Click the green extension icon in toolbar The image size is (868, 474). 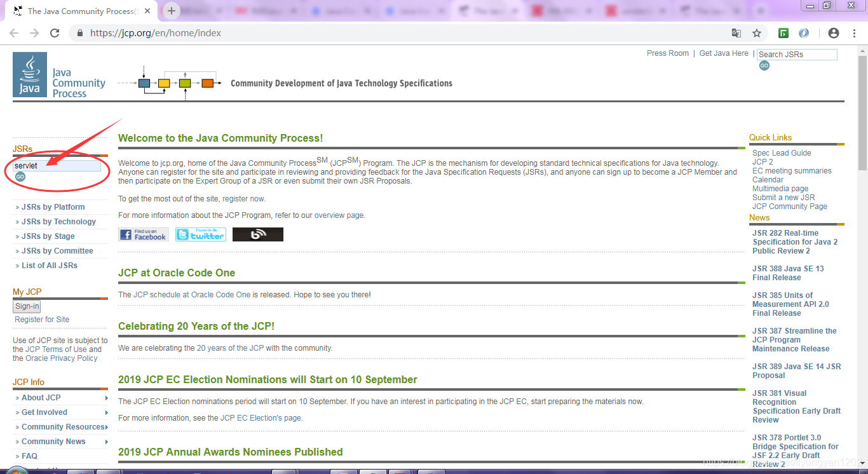[x=784, y=33]
